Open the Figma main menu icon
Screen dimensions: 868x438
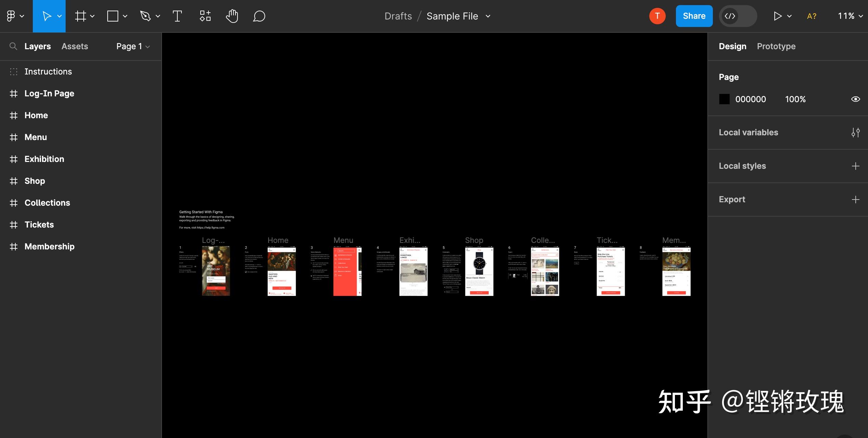pos(11,16)
